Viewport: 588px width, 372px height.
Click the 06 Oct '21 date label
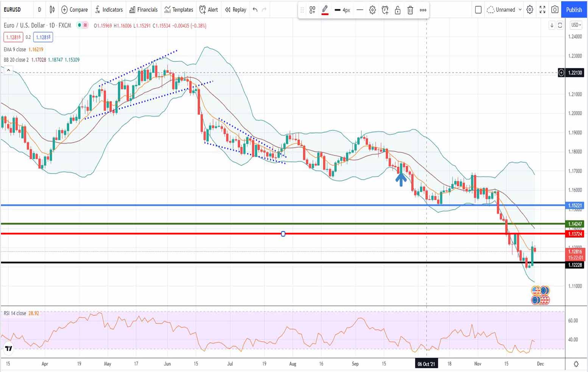(x=426, y=364)
